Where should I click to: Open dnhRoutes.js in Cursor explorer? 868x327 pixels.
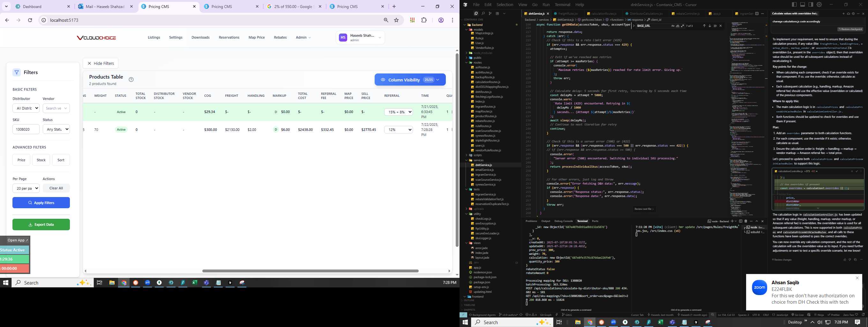pyautogui.click(x=483, y=92)
